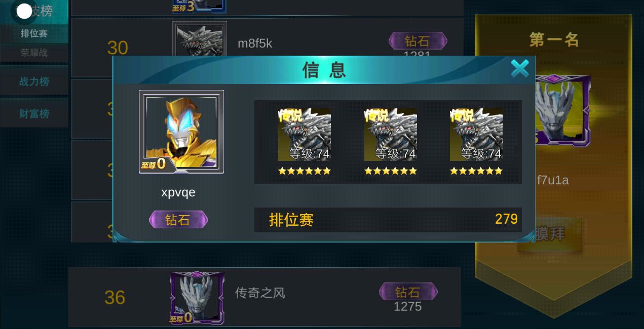
Task: Select the middle level 74 monster card
Action: [x=390, y=135]
